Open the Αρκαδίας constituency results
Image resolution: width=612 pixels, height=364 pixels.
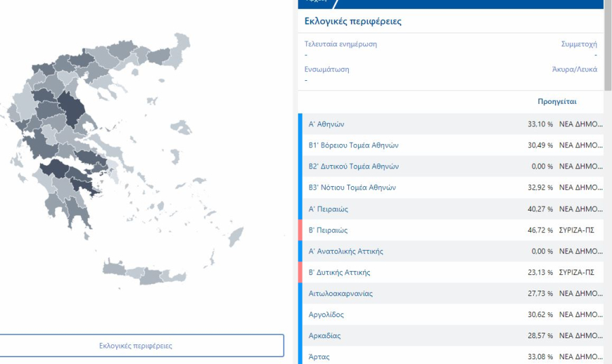tap(324, 335)
